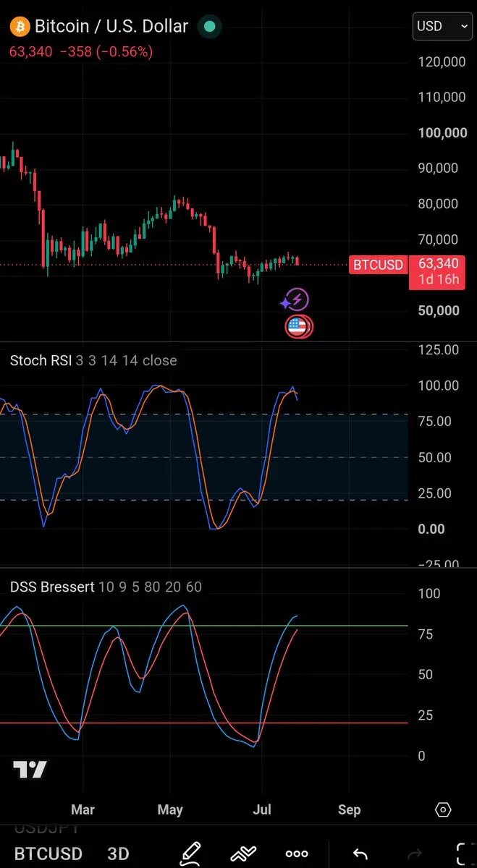The height and width of the screenshot is (868, 477).
Task: Select the DSS Bressert indicator label
Action: pyautogui.click(x=52, y=587)
